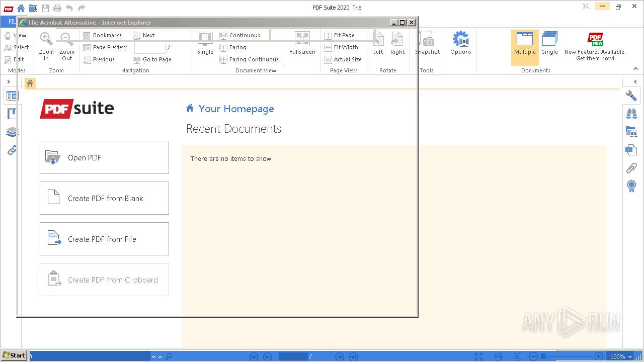This screenshot has width=644, height=362.
Task: Click the status bar zoom in plus
Action: 599,356
